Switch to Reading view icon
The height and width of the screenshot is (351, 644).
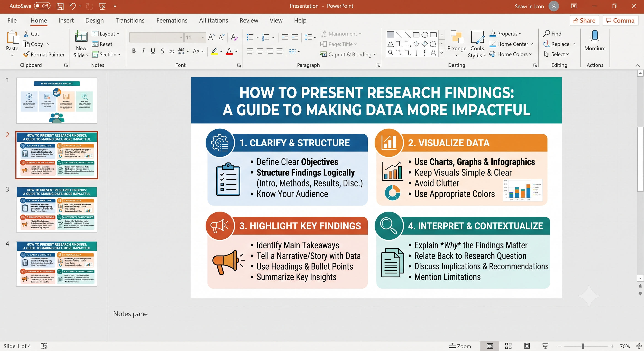527,346
